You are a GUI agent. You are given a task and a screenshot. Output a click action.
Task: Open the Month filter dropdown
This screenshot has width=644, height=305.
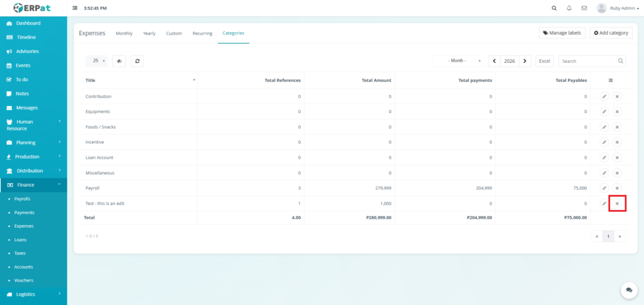(x=459, y=61)
